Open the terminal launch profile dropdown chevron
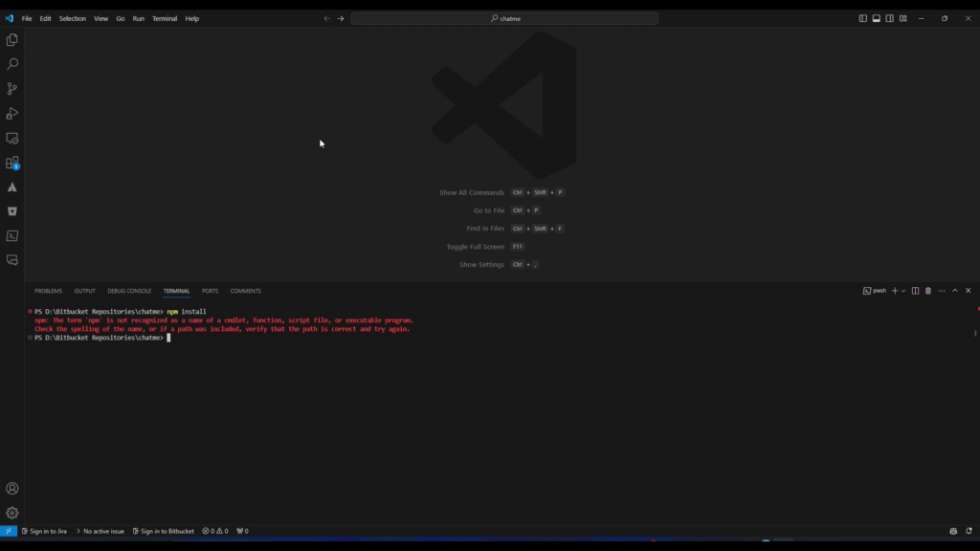980x551 pixels. [x=903, y=290]
